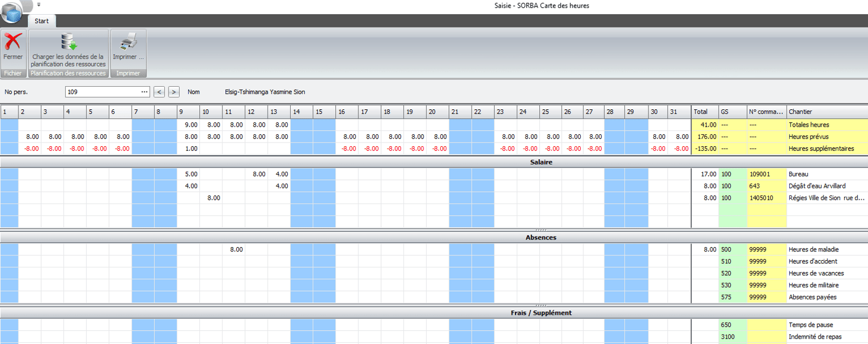This screenshot has height=344, width=868.
Task: Click GS code 650 cell
Action: (x=733, y=325)
